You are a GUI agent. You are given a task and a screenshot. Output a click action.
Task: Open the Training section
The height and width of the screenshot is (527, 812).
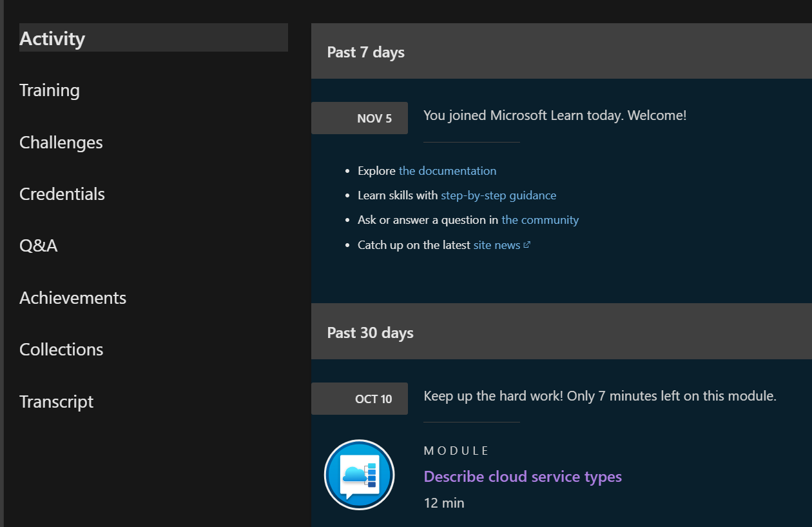pyautogui.click(x=50, y=90)
